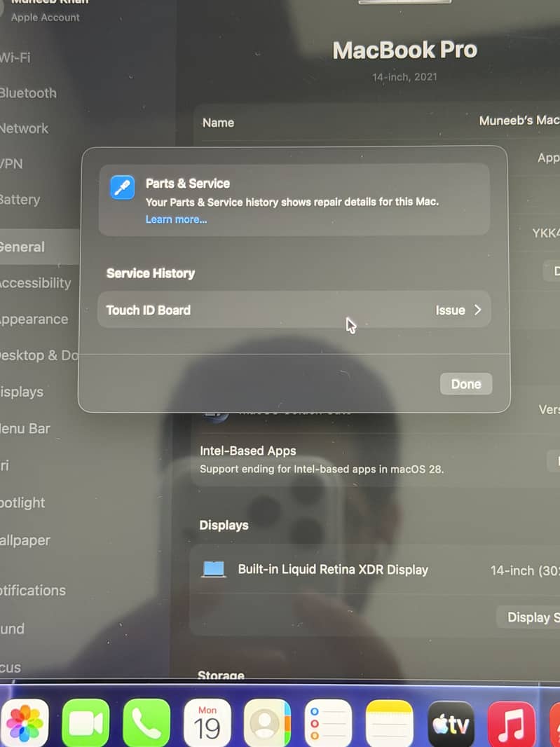
Task: Open Wi-Fi settings in sidebar
Action: pos(15,57)
